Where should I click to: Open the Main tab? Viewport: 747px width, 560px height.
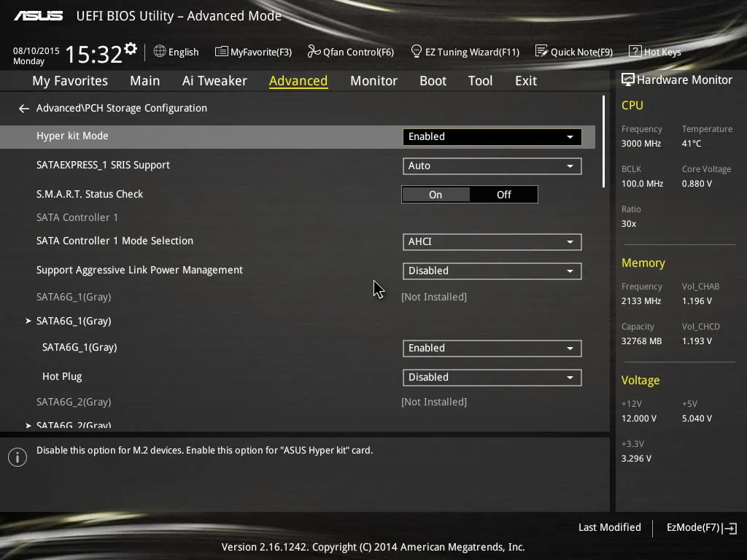click(145, 81)
